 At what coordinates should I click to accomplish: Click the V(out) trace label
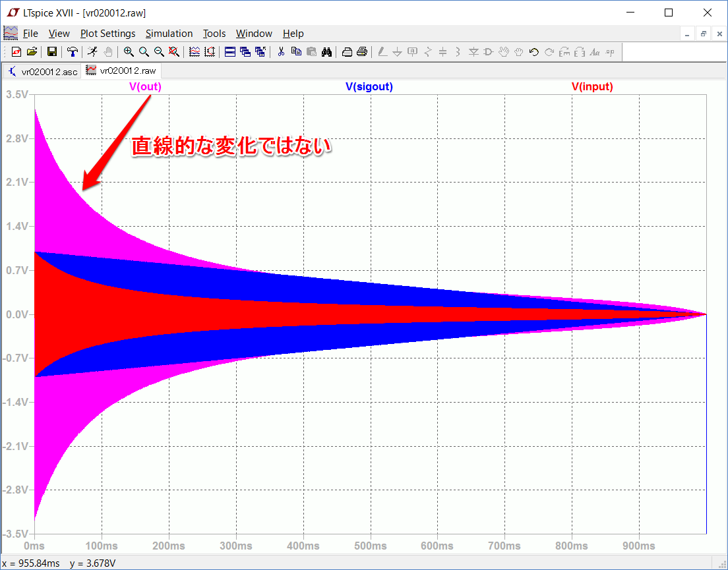145,86
